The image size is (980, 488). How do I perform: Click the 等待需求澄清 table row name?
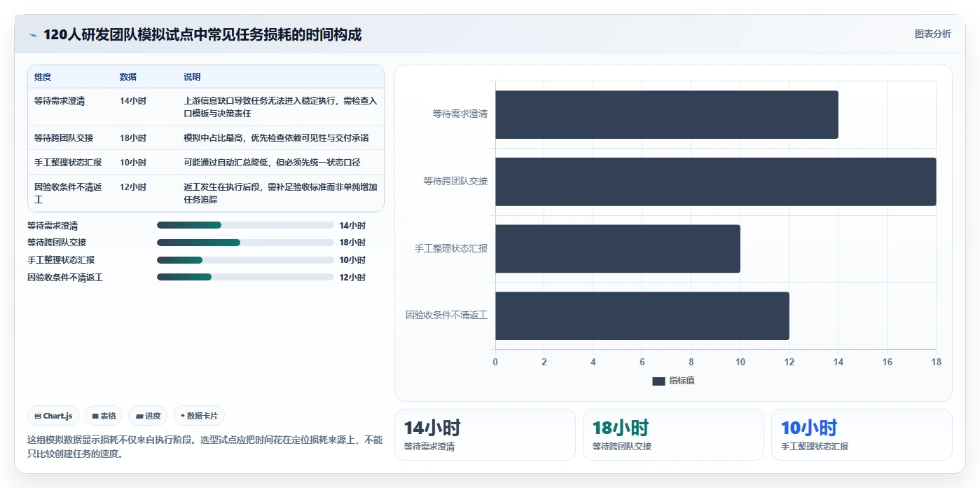point(60,101)
